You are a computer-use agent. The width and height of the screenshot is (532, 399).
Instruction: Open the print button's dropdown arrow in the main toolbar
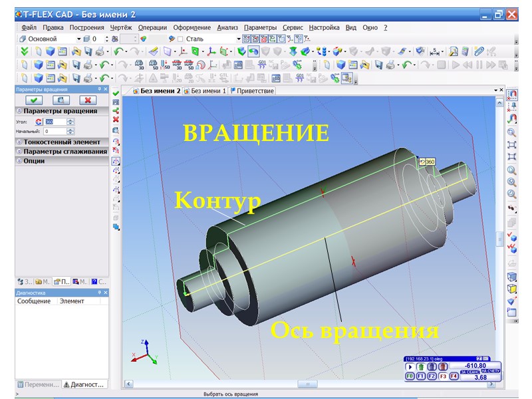(108, 52)
